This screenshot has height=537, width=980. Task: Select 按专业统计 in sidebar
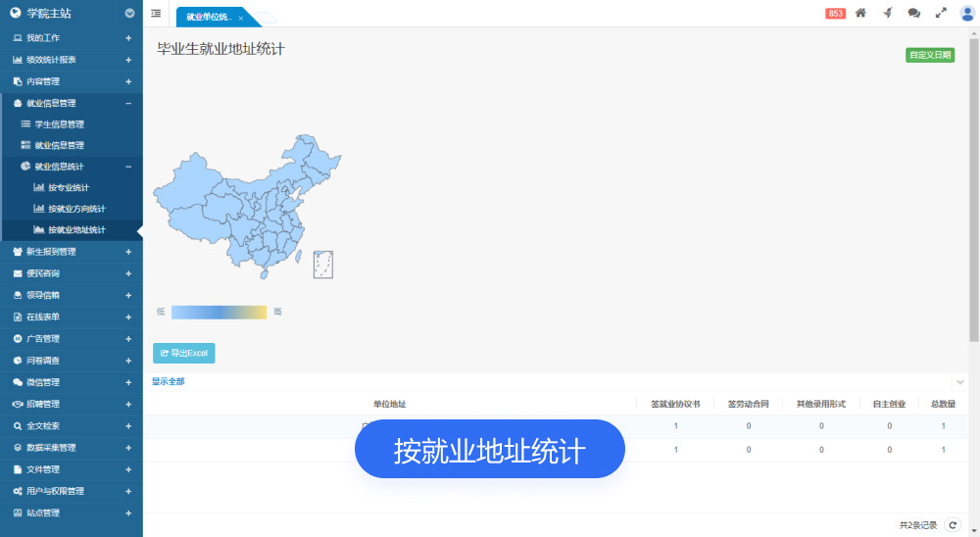click(69, 187)
